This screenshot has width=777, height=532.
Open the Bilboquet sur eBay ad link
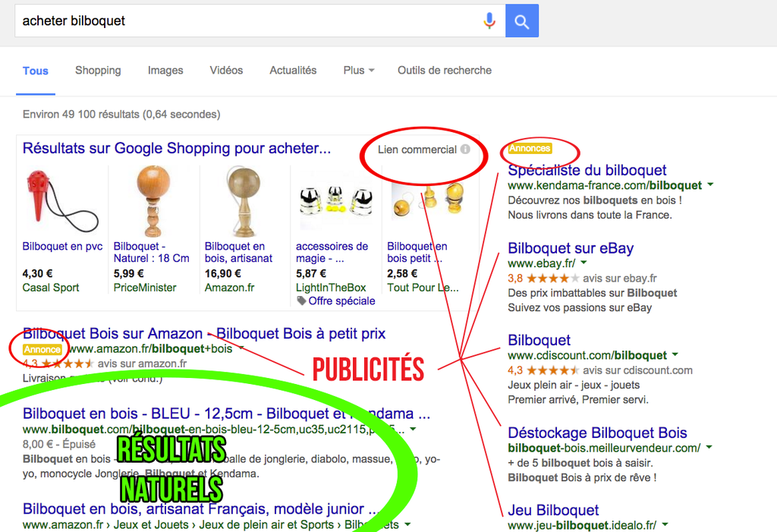point(571,248)
